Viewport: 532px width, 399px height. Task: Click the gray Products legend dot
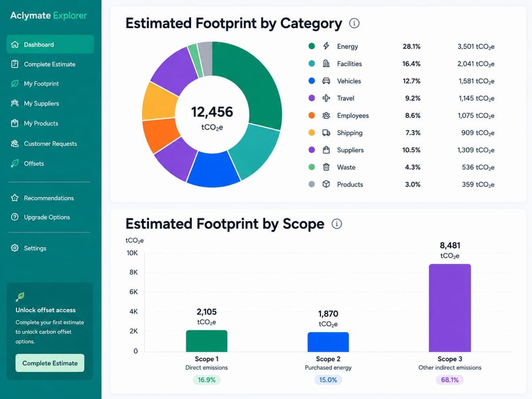[312, 184]
